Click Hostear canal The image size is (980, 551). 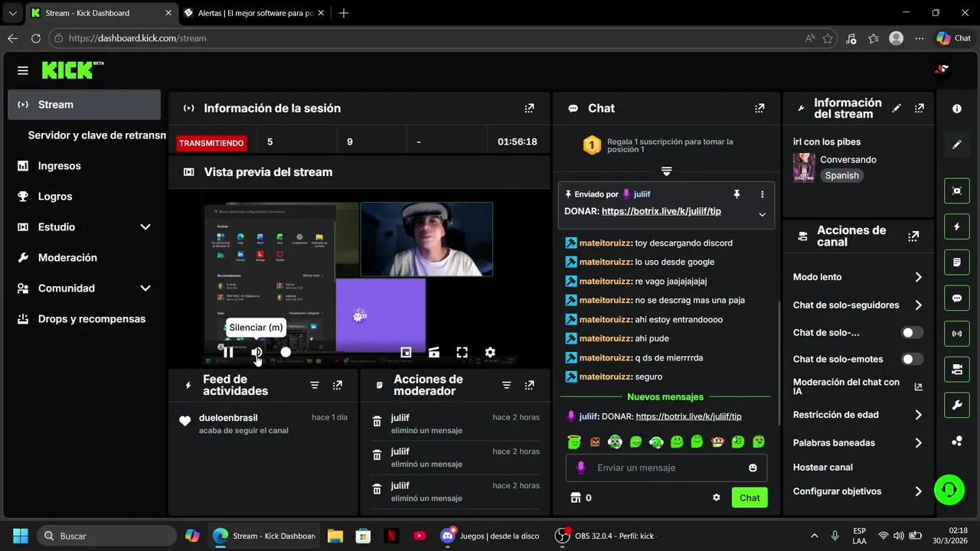point(823,467)
